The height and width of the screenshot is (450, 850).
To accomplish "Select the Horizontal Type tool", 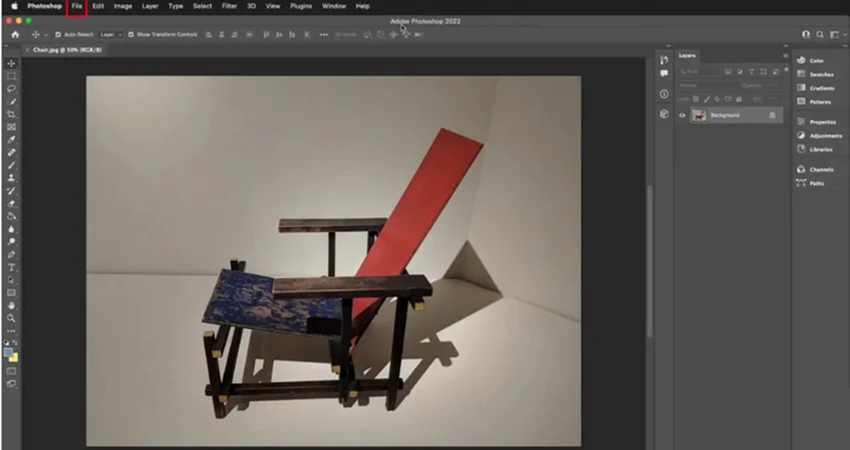I will pyautogui.click(x=11, y=268).
